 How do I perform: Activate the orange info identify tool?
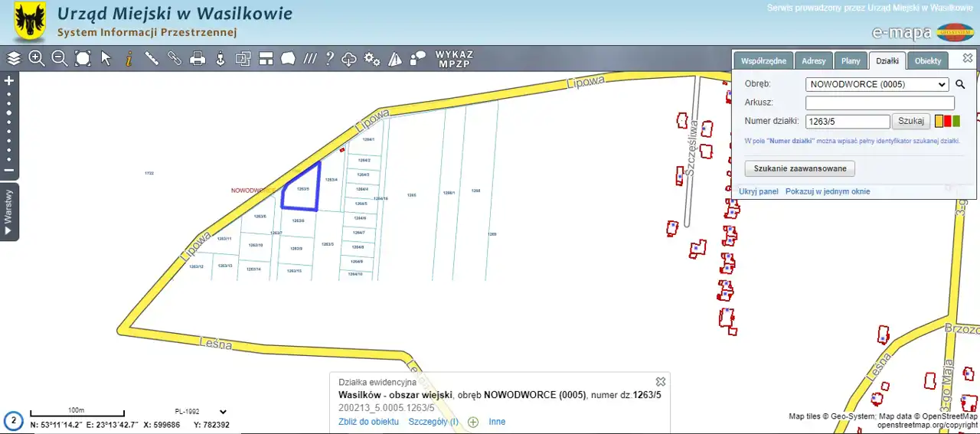(x=129, y=58)
